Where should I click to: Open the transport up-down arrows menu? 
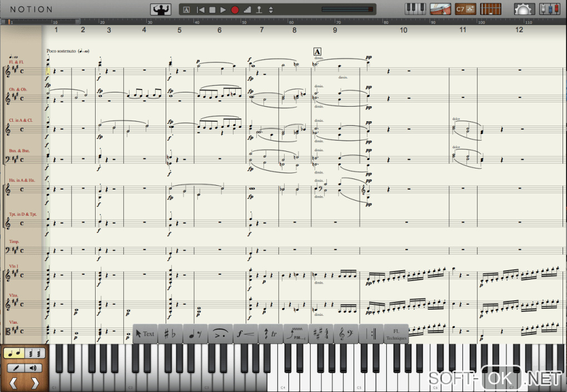(271, 10)
